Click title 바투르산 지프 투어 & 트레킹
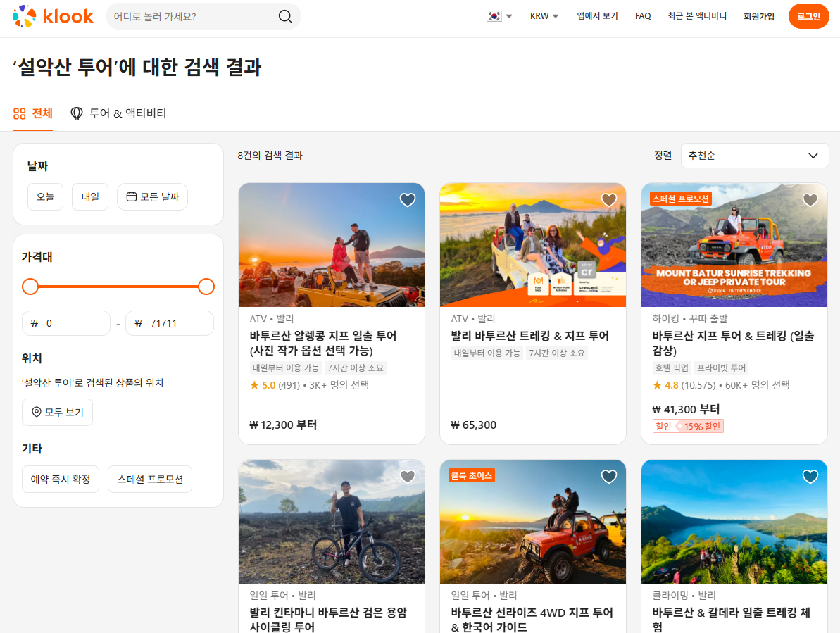Viewport: 840px width, 633px height. point(733,343)
